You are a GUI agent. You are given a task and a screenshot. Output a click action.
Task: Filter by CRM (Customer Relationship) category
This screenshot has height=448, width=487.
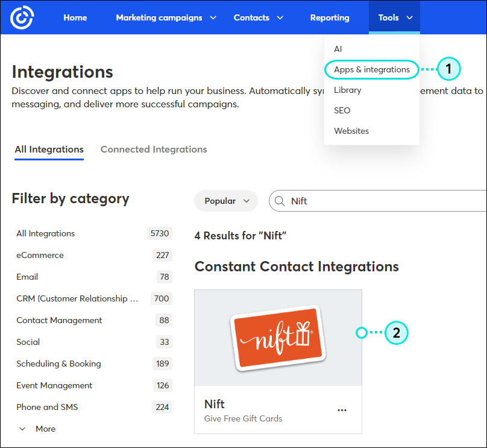[94, 299]
